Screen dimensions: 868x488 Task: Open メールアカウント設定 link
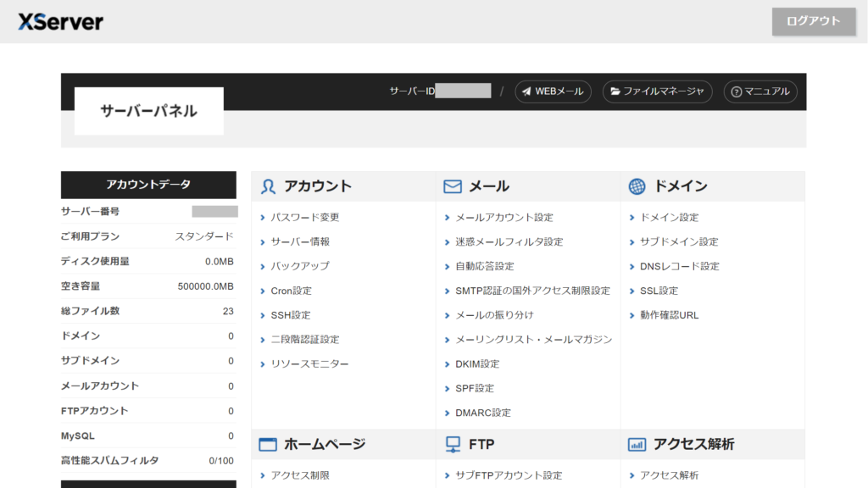(x=504, y=218)
